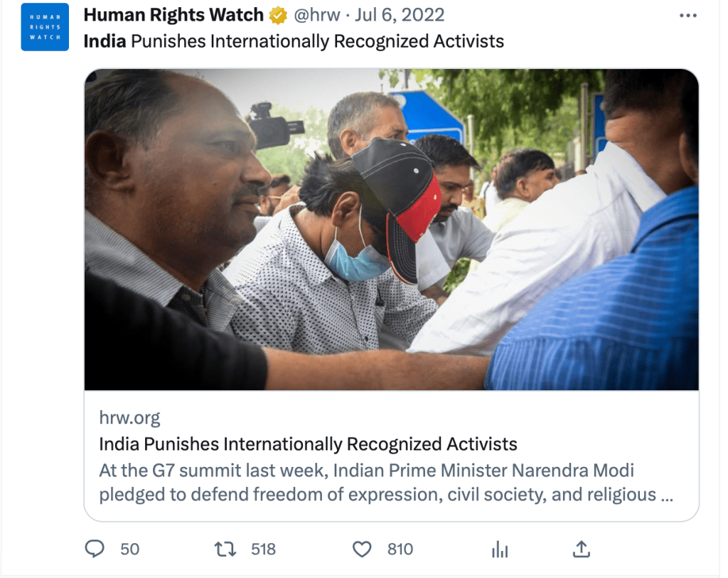
Task: Open the Human Rights Watch profile avatar
Action: (x=45, y=27)
